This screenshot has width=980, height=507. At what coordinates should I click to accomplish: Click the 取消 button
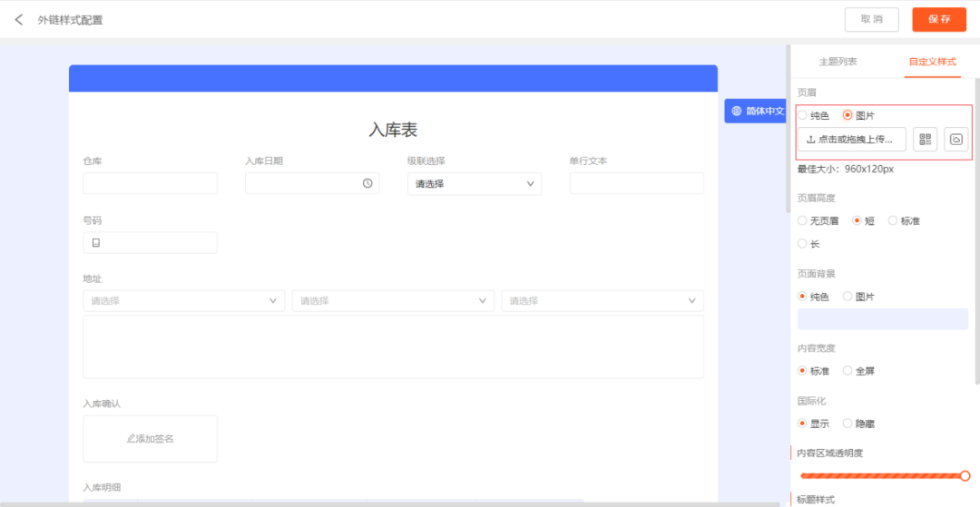872,19
